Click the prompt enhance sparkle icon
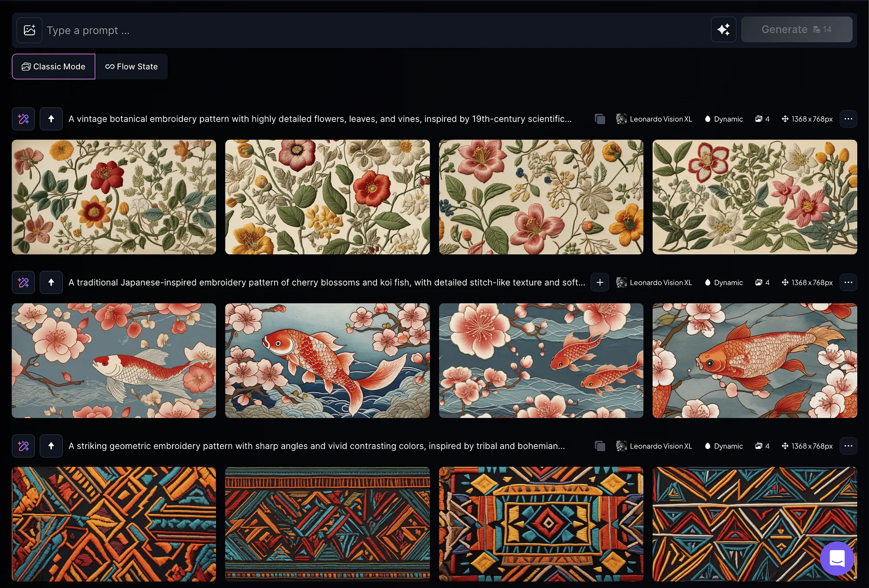The height and width of the screenshot is (588, 869). coord(723,30)
